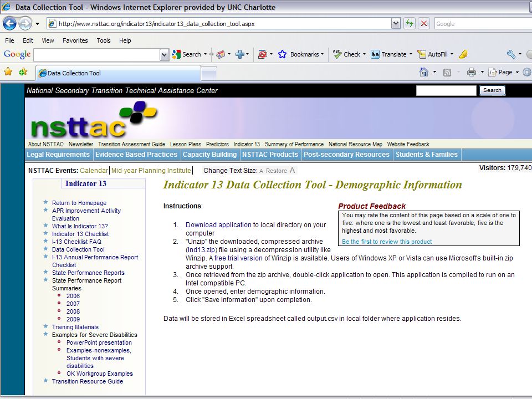Click Be the first to review link

(387, 242)
